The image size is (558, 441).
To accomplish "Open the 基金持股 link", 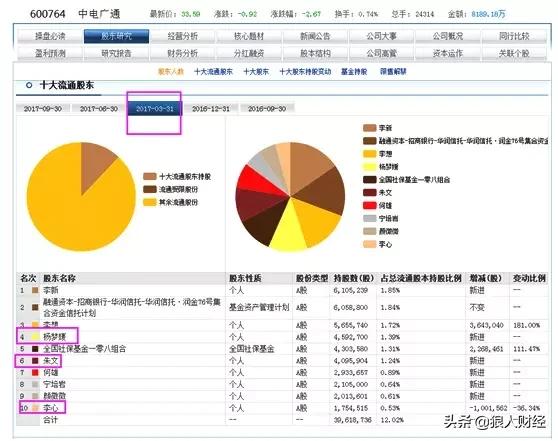I will coord(354,72).
